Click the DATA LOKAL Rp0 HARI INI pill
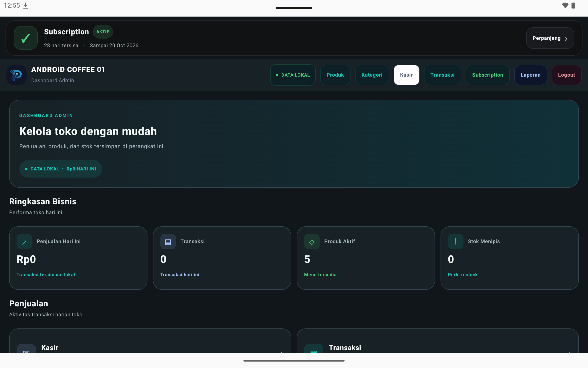 tap(60, 169)
